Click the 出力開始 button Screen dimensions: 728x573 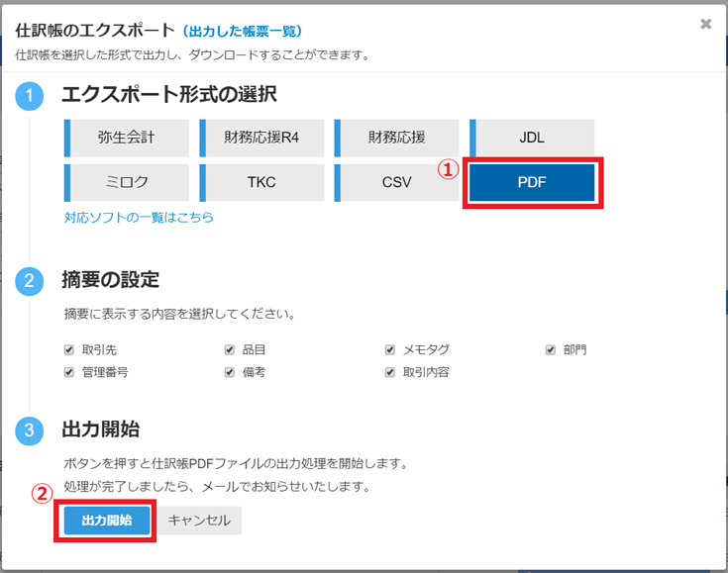coord(107,521)
